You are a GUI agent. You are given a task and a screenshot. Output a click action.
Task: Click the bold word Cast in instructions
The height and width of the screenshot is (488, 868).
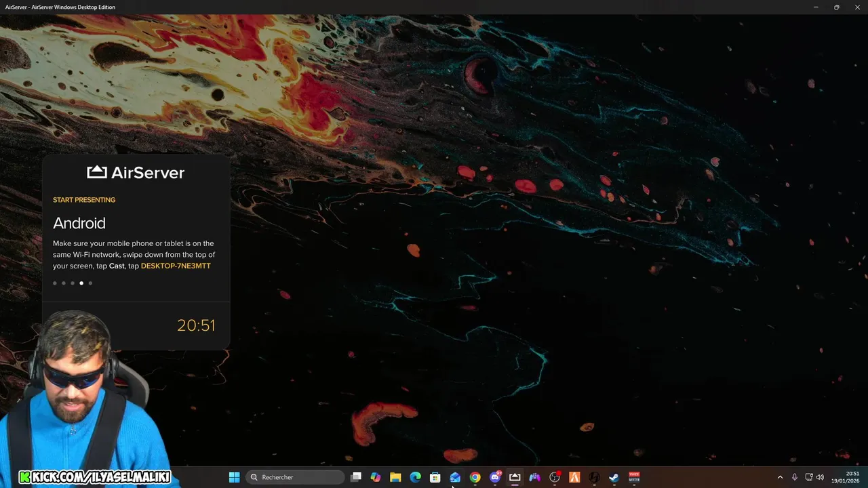117,266
